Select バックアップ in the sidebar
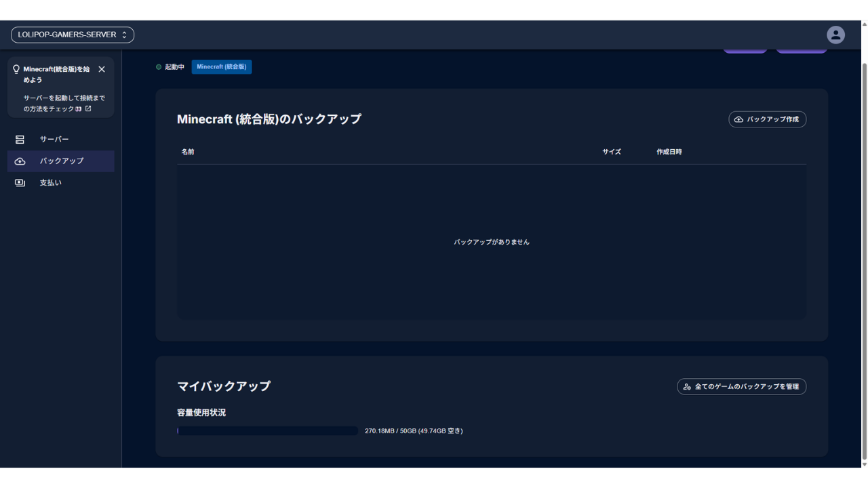This screenshot has width=868, height=488. (x=61, y=161)
